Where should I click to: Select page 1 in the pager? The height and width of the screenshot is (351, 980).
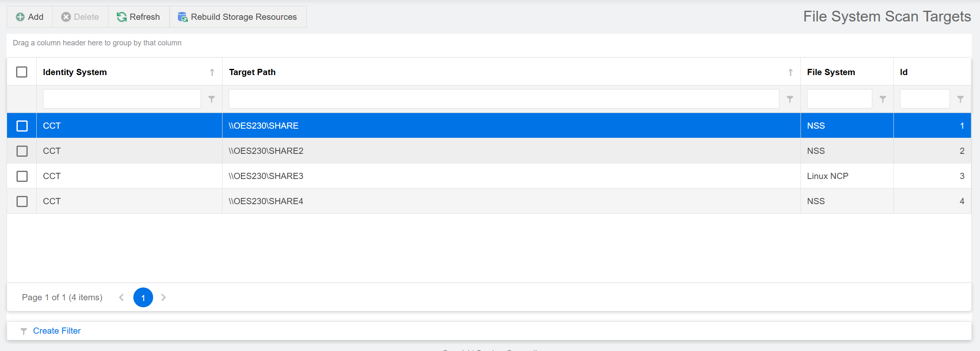tap(143, 297)
